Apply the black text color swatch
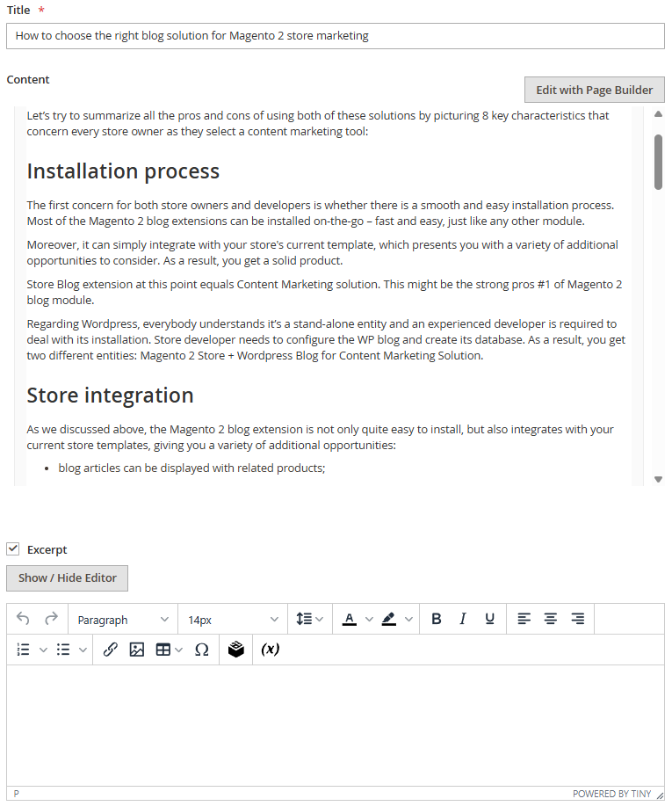 349,620
